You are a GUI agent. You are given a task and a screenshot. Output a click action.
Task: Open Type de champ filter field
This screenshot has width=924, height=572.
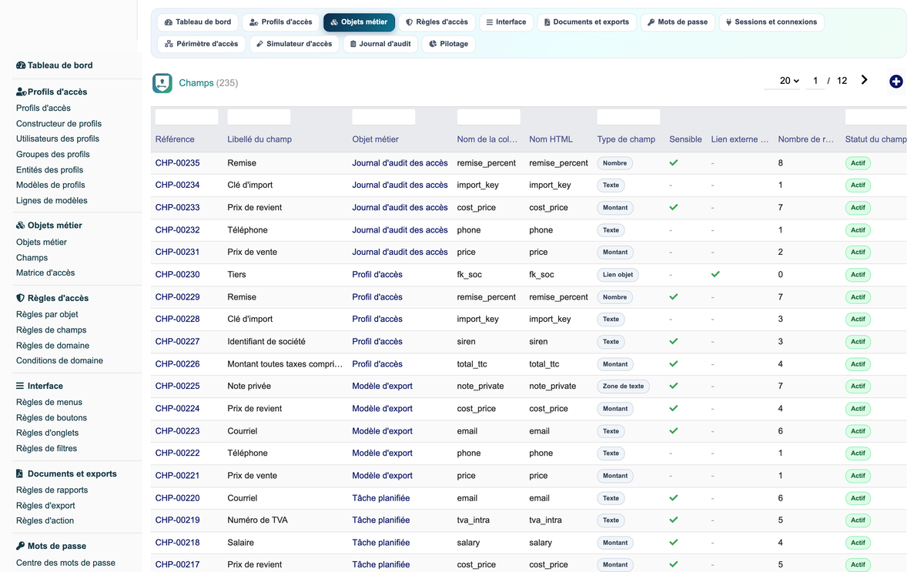point(628,117)
